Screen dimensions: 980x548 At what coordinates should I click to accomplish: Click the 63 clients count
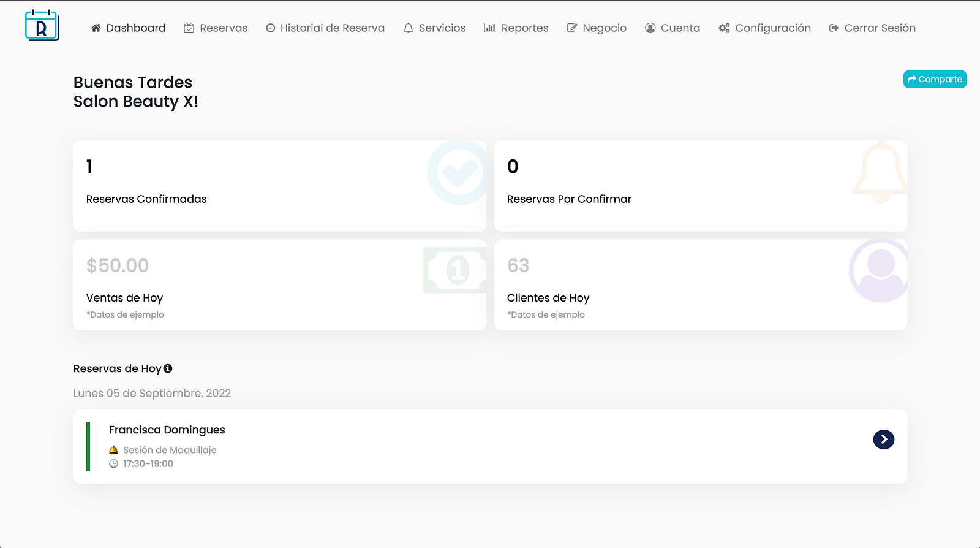pos(518,265)
